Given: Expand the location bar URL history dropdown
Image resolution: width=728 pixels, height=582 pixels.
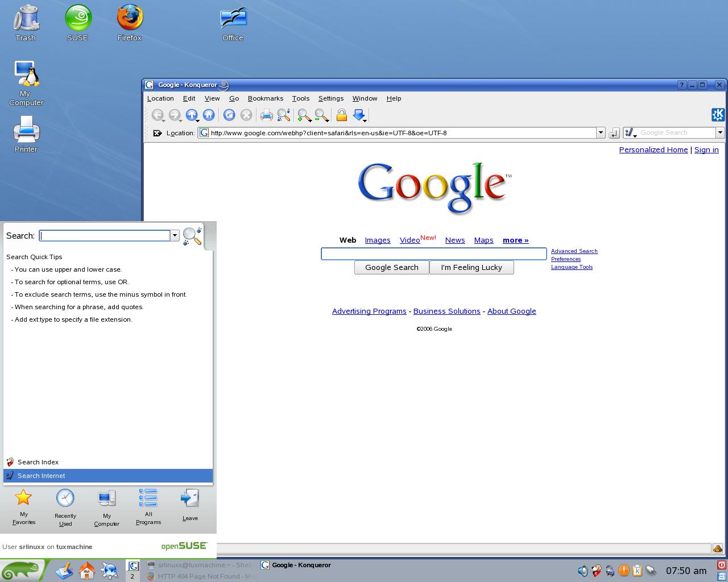Looking at the screenshot, I should (x=600, y=133).
